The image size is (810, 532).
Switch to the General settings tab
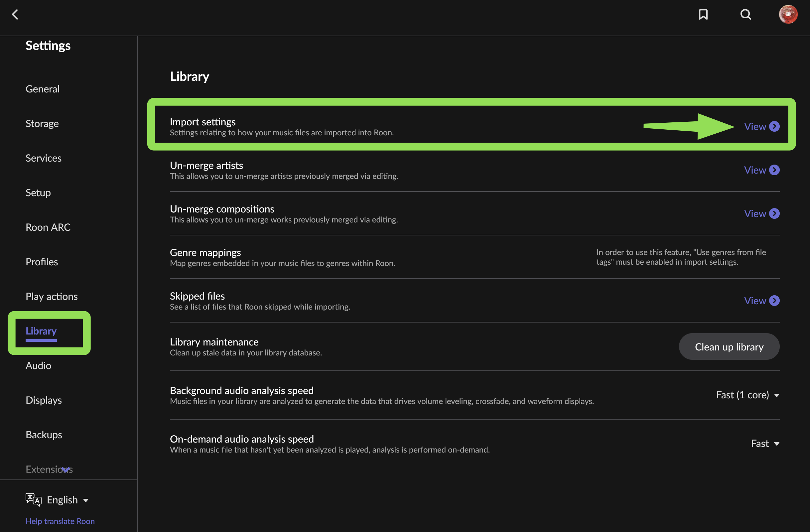pyautogui.click(x=43, y=89)
